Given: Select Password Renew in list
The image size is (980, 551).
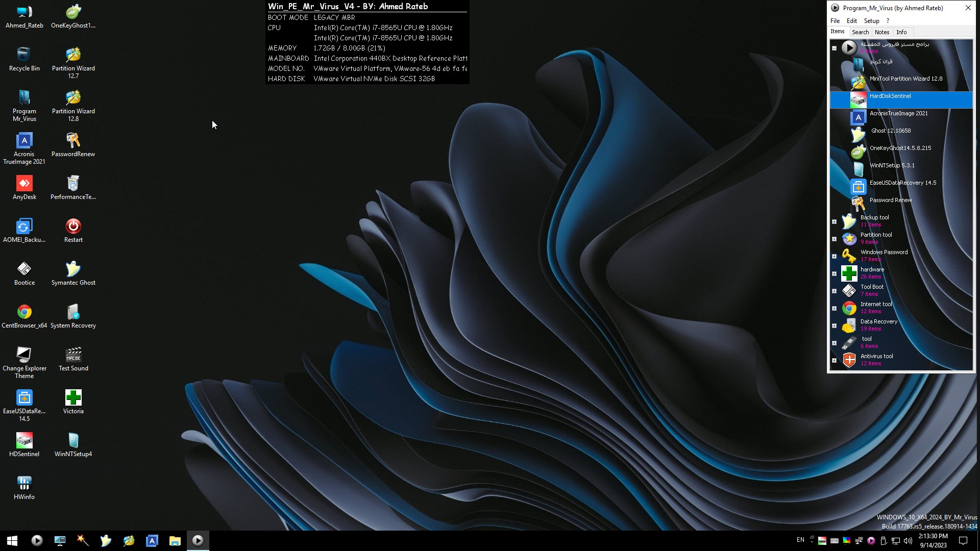Looking at the screenshot, I should [901, 204].
